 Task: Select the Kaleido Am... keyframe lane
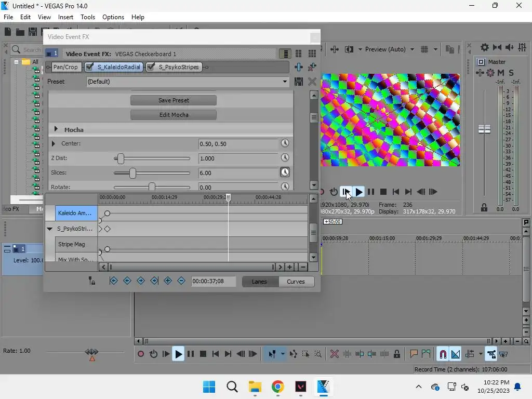tap(76, 212)
